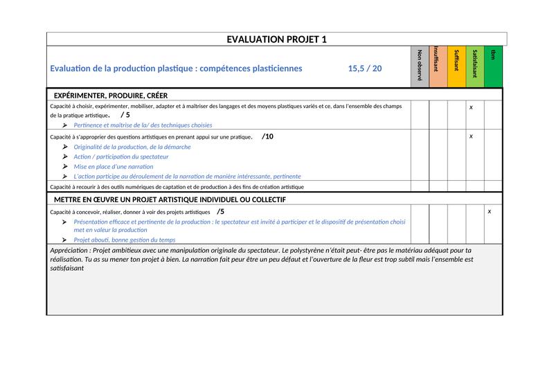Select the x mark in the "/10" criterion row
The image size is (554, 392).
pyautogui.click(x=471, y=136)
